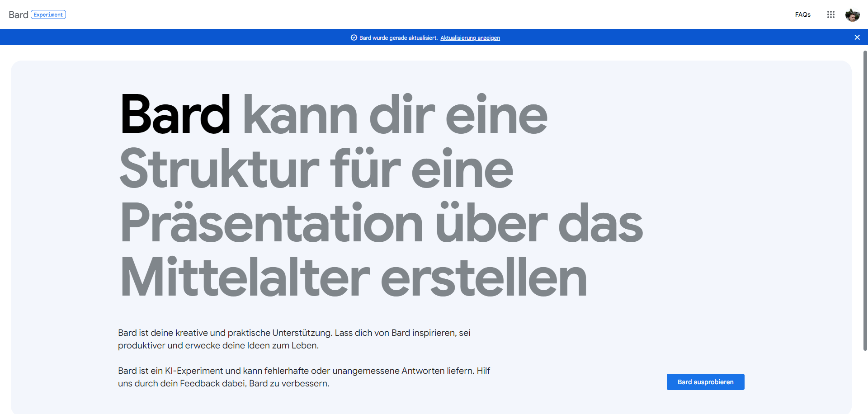Viewport: 868px width, 414px height.
Task: Click the 'Struktur für eine' headline line
Action: coord(316,169)
